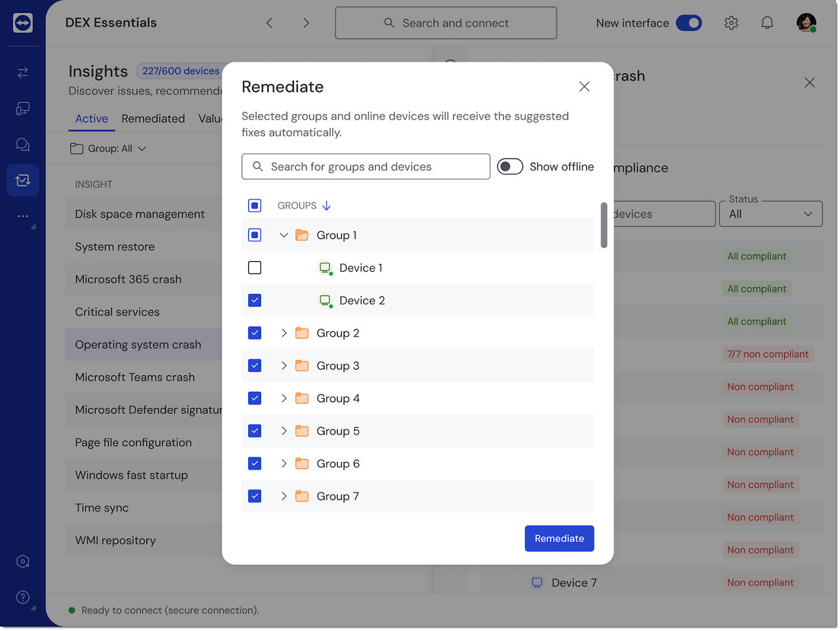Viewport: 840px width, 631px height.
Task: Click the Device 1 monitor icon
Action: point(325,268)
